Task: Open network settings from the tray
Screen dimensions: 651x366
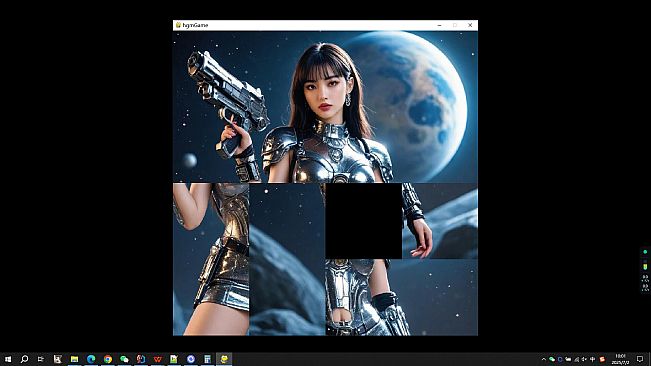Action: tap(577, 359)
